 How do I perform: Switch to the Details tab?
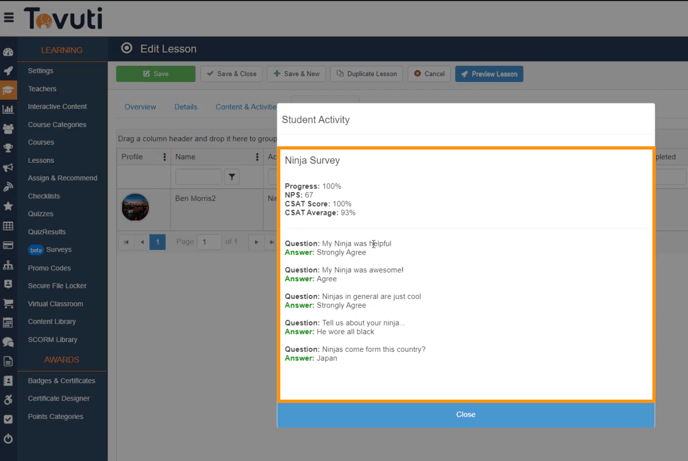(186, 107)
